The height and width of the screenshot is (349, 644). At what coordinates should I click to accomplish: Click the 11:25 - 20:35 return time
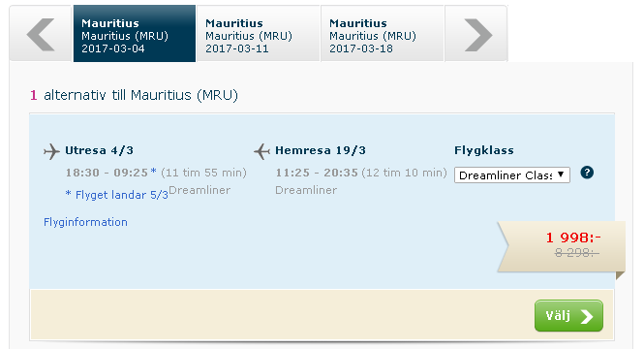[317, 173]
